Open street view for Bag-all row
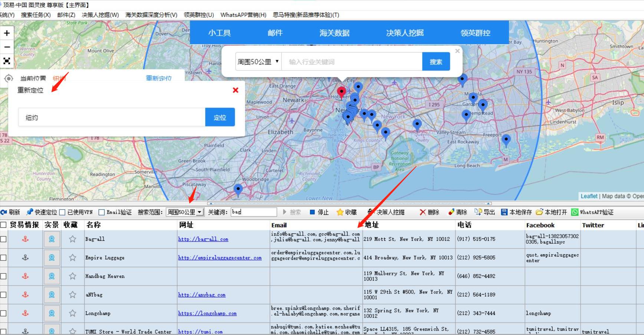Image resolution: width=644 pixels, height=335 pixels. coord(52,239)
